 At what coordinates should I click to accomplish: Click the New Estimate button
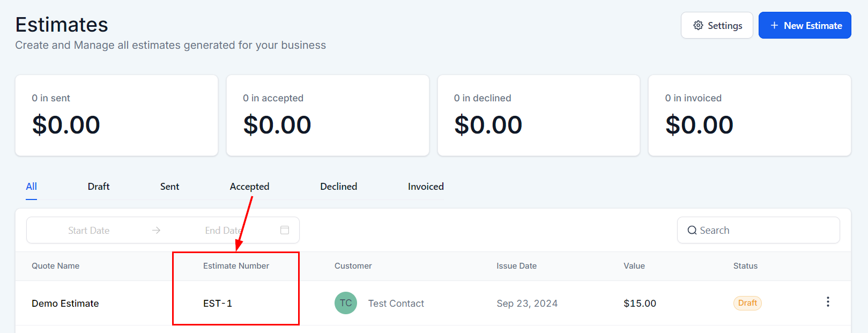[x=805, y=25]
